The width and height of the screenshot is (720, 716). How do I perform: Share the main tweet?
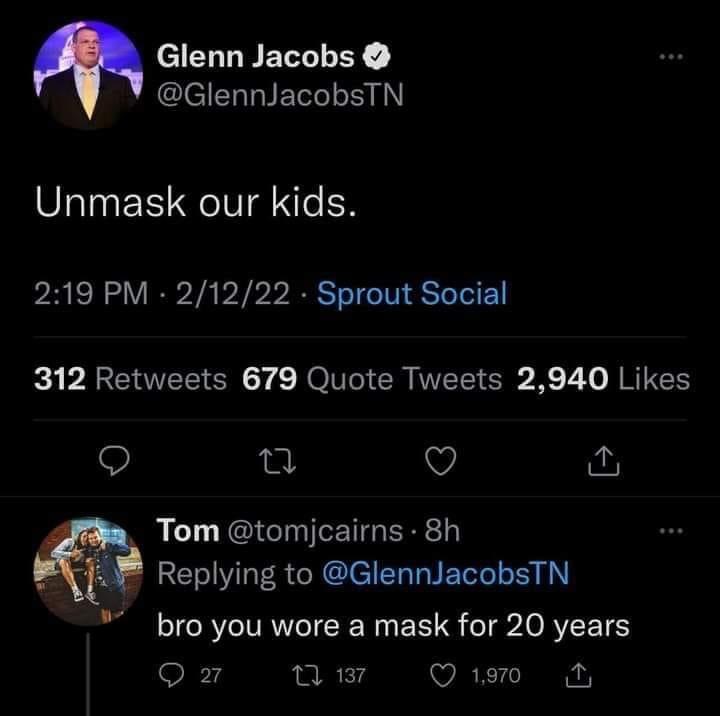point(603,461)
